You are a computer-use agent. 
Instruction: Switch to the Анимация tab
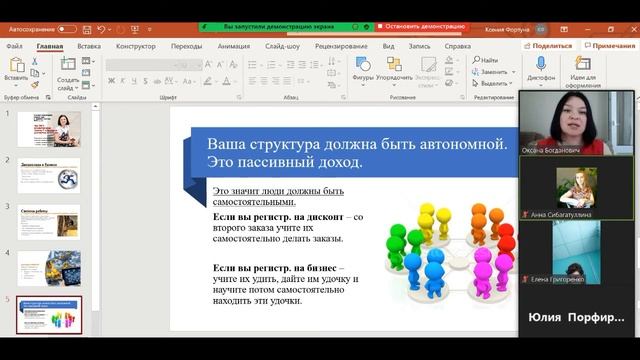tap(233, 46)
